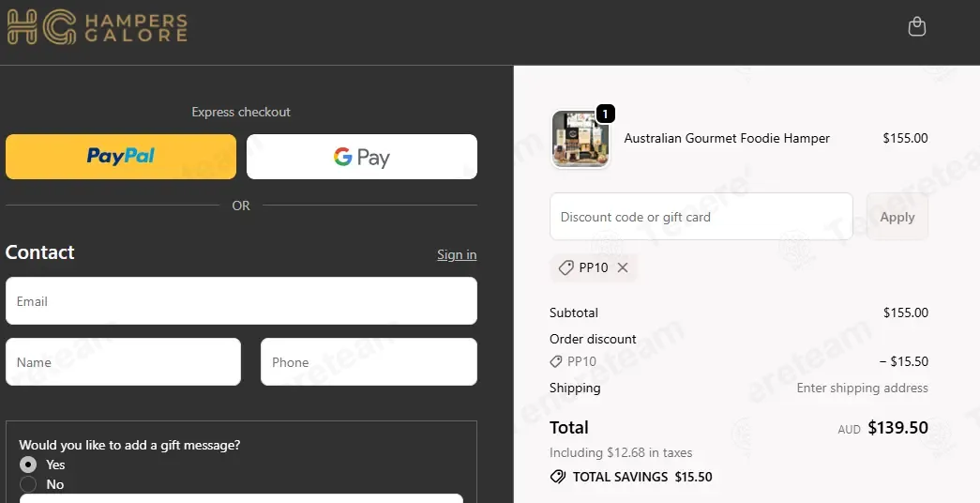Screen dimensions: 980x503
Task: Click the Australian Gourmet Foodie Hamper title
Action: click(727, 138)
